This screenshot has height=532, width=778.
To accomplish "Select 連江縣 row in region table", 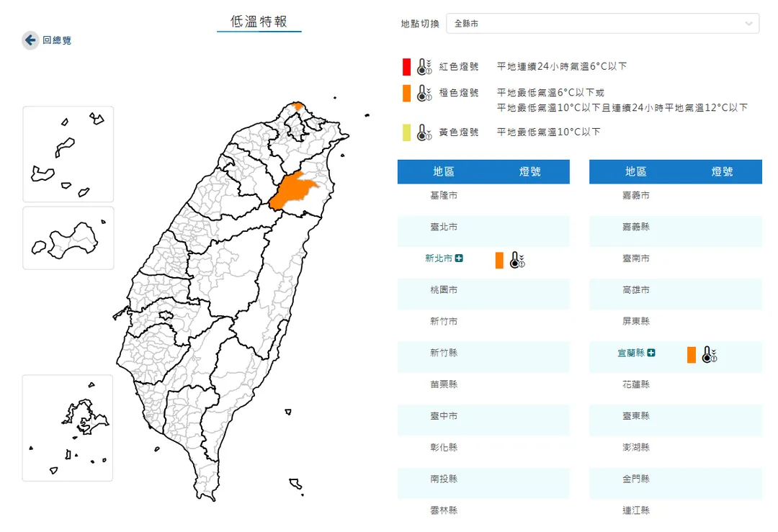I will pyautogui.click(x=675, y=515).
